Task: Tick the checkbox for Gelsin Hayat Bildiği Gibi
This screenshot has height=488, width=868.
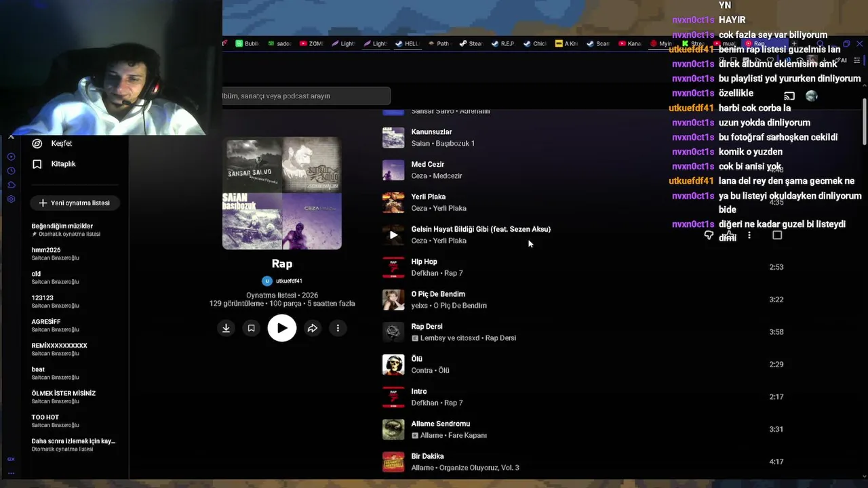Action: coord(777,235)
